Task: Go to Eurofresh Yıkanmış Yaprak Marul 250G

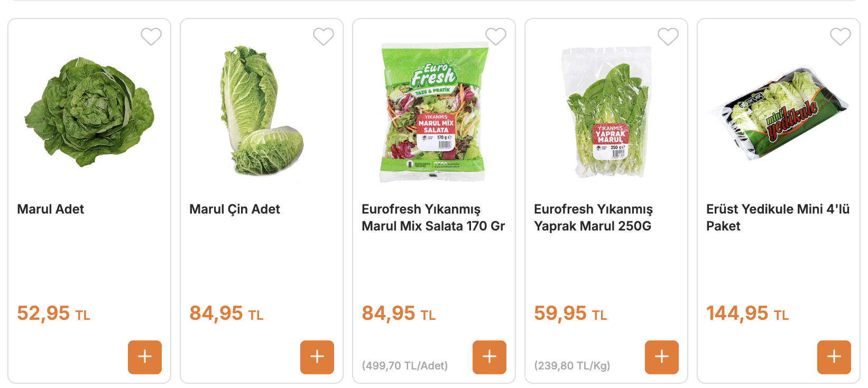Action: point(593,218)
